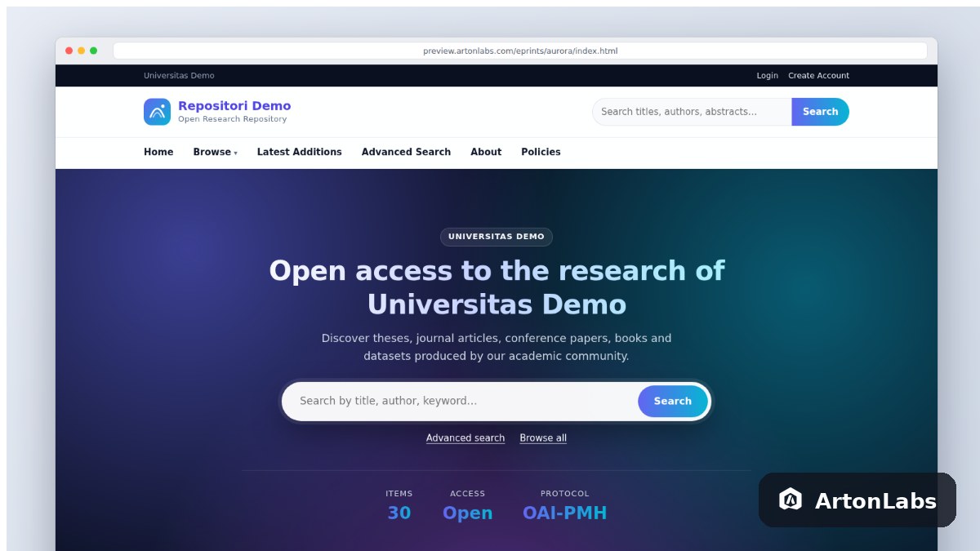Expand the Browse dropdown menu
The width and height of the screenshot is (980, 551).
tap(216, 152)
